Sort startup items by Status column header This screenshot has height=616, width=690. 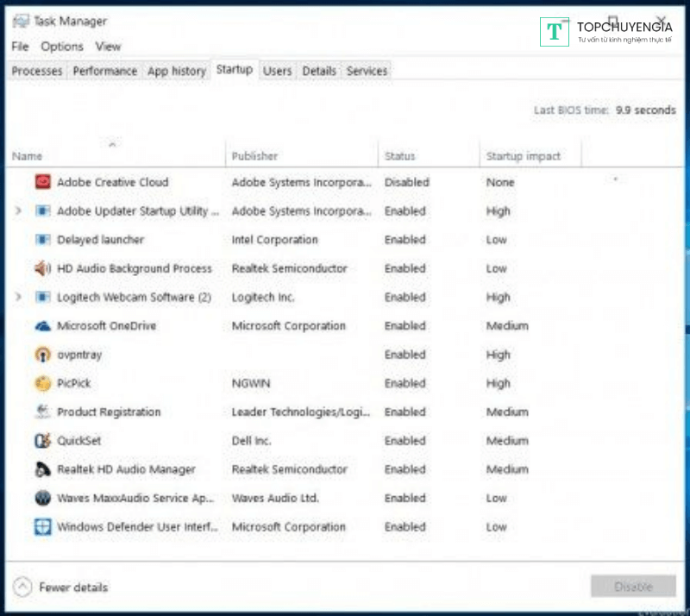399,156
